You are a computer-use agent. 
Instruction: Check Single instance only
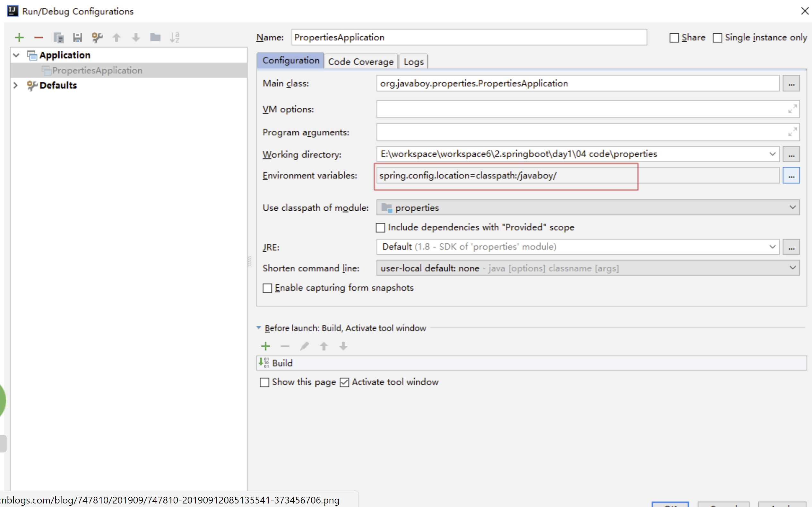tap(717, 37)
